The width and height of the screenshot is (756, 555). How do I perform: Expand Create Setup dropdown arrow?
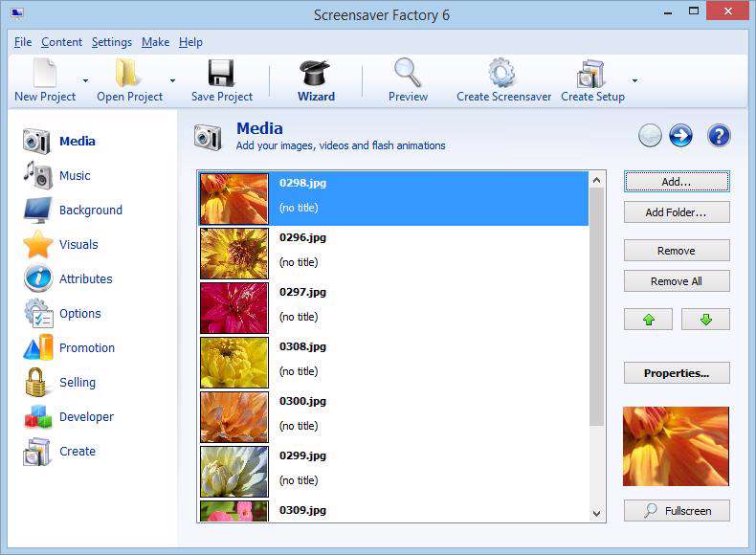[634, 80]
